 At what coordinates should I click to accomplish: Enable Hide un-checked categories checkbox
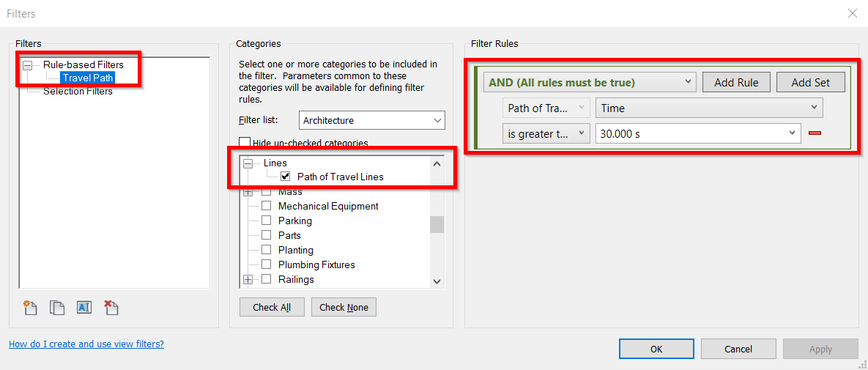click(245, 143)
